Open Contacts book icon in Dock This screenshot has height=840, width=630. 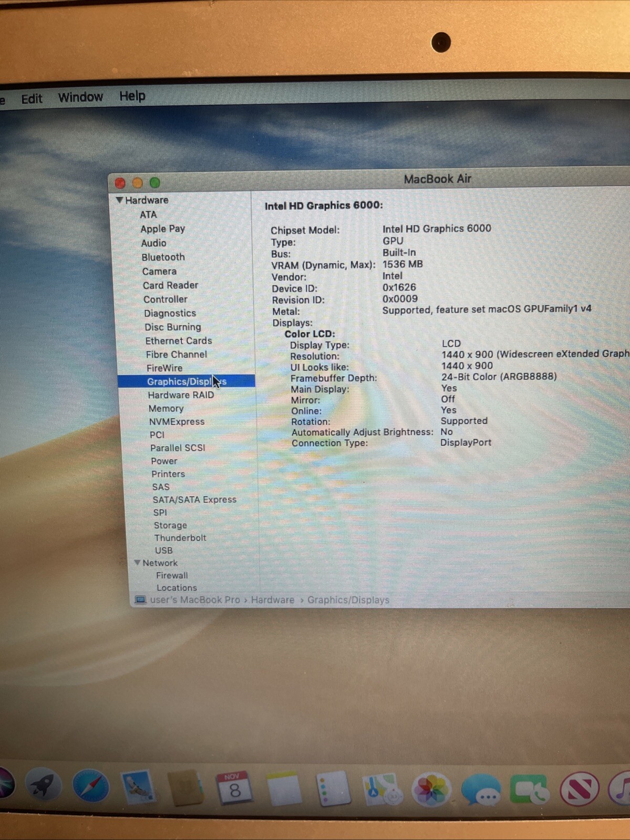(x=185, y=788)
